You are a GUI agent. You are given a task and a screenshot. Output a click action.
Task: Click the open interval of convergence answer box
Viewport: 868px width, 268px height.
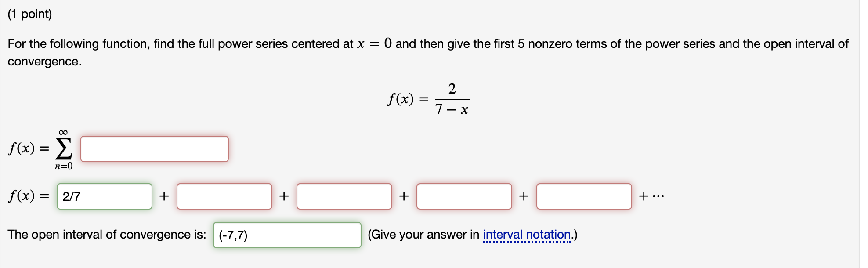pos(286,235)
